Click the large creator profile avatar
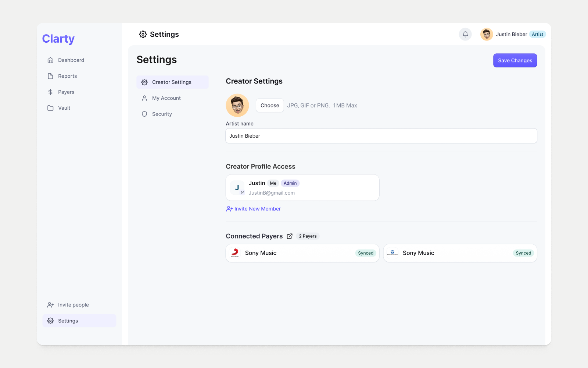 pos(237,105)
